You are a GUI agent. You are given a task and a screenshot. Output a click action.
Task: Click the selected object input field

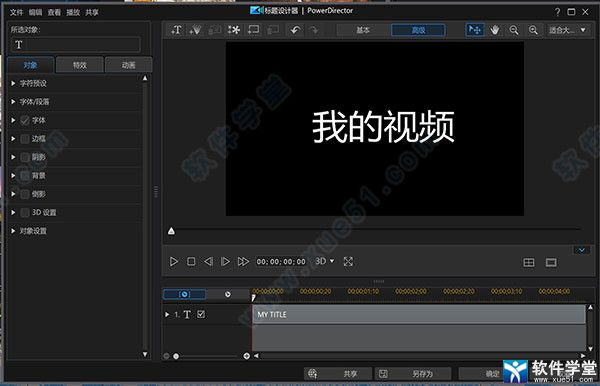[x=75, y=45]
